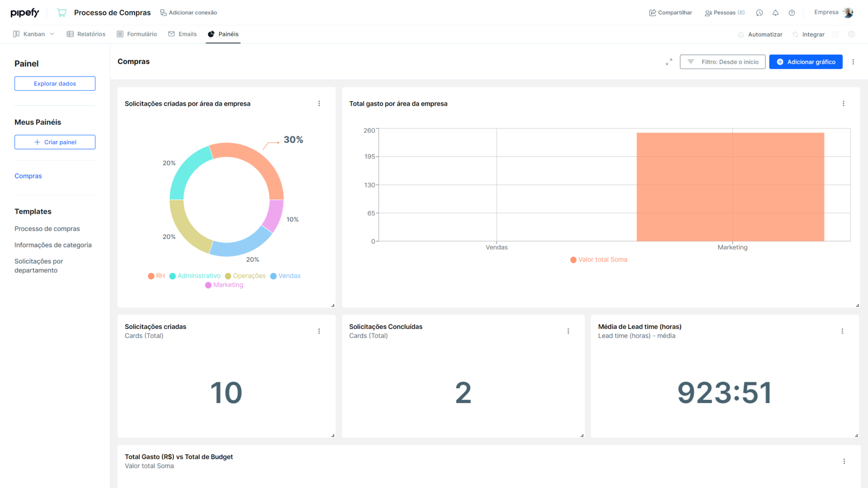
Task: Click the Criar painel button
Action: (55, 142)
